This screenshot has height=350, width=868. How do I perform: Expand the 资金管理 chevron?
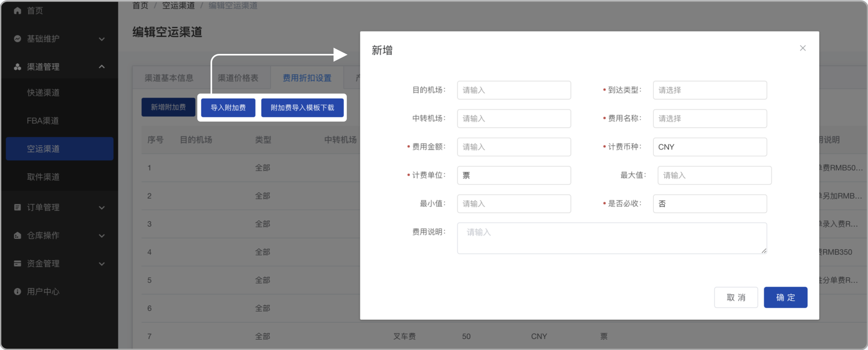click(x=102, y=264)
